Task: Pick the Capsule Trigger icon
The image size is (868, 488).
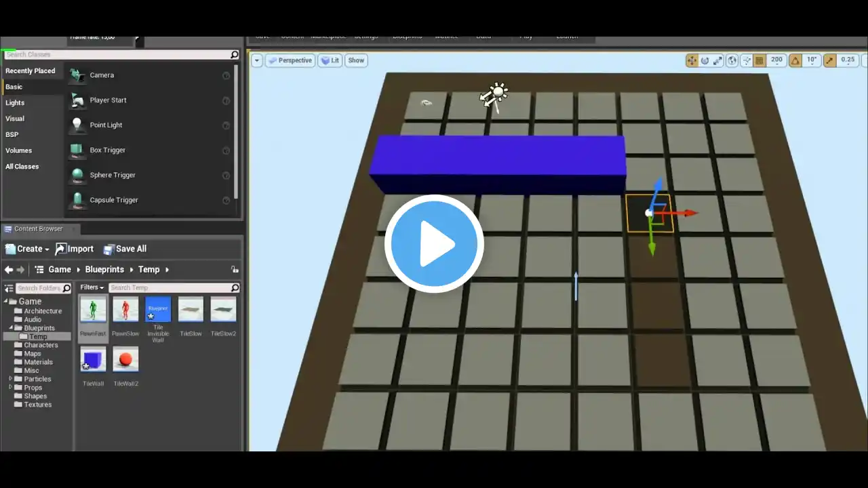Action: click(x=77, y=200)
